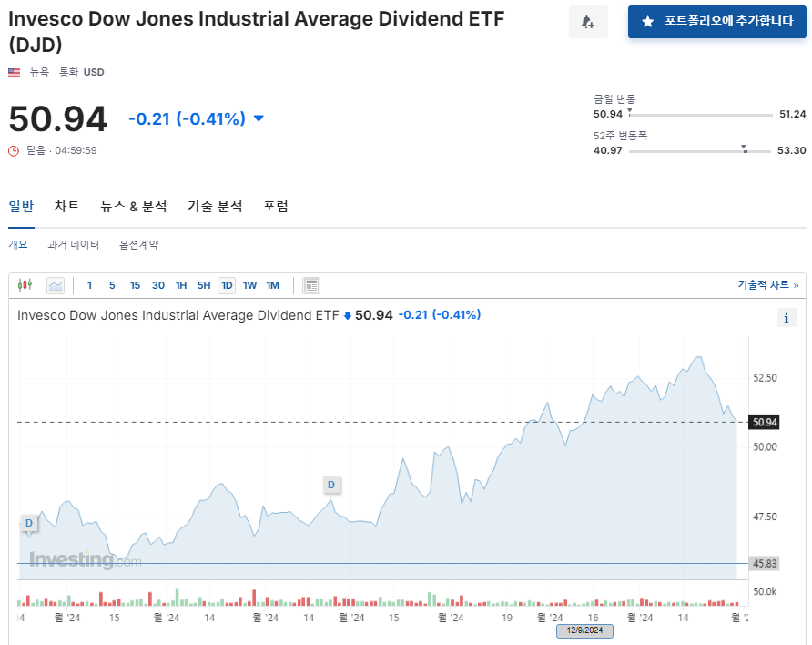Click the dividend 'D' marker mid-chart

click(x=331, y=485)
